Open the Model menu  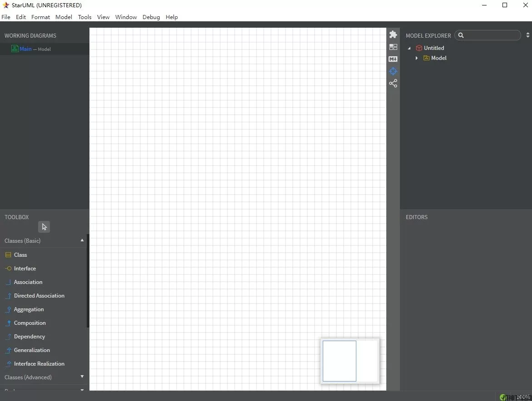pyautogui.click(x=64, y=17)
